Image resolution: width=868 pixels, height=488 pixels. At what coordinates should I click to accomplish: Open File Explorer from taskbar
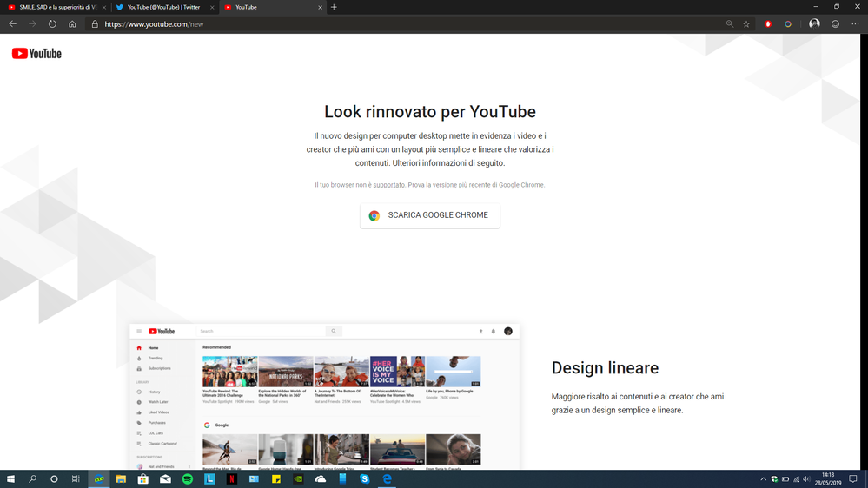pos(121,478)
